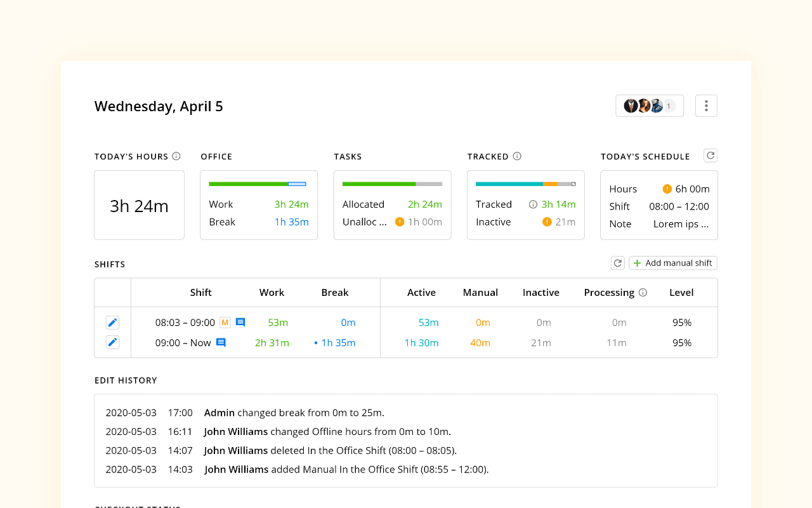The height and width of the screenshot is (508, 812).
Task: Click info icon next to Processing column
Action: [643, 293]
